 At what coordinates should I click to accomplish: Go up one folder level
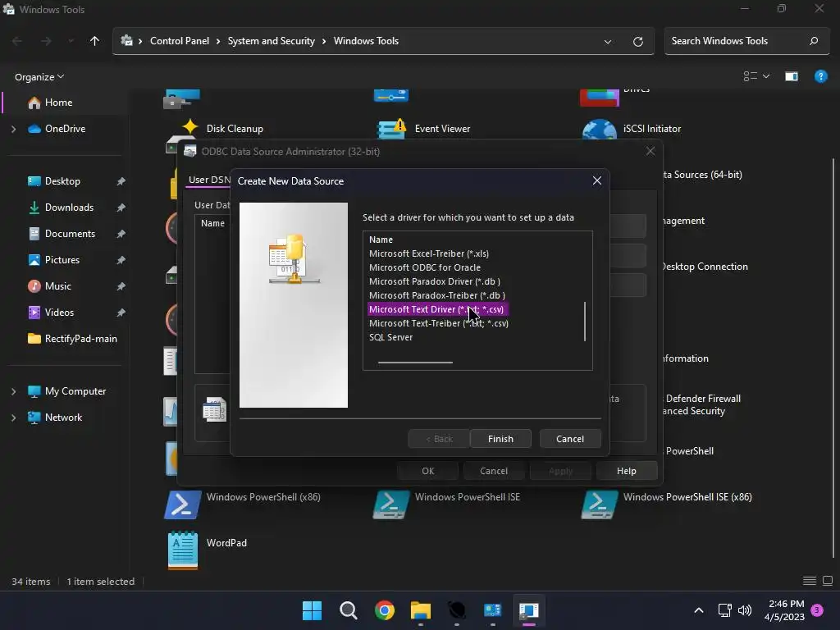pyautogui.click(x=95, y=41)
